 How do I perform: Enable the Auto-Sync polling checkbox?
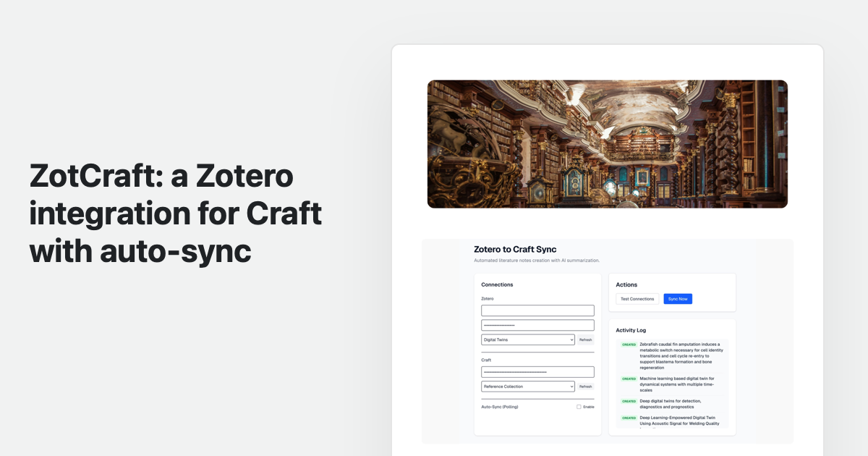[x=579, y=407]
